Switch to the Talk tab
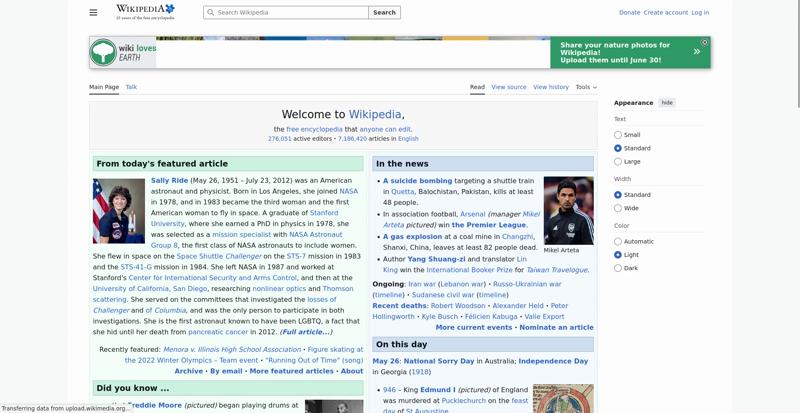800x413 pixels. click(131, 87)
